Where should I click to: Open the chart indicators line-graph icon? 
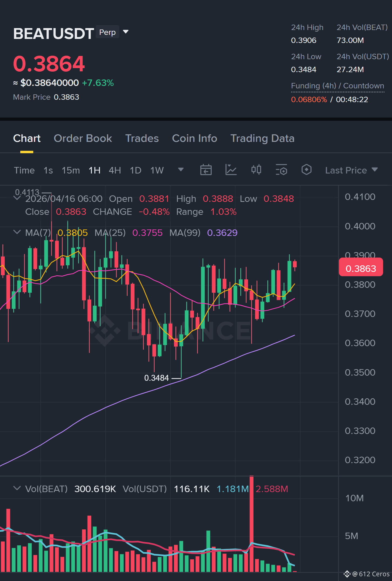[x=231, y=170]
